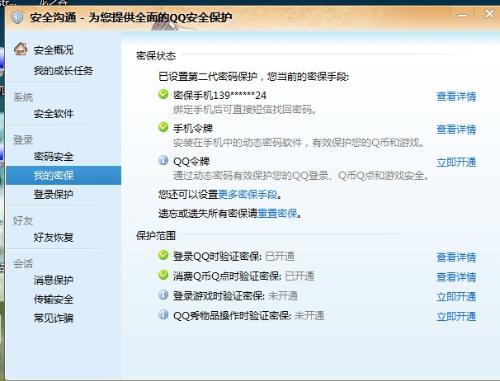
Task: Click green check icon beside 手机令牌
Action: click(x=163, y=127)
